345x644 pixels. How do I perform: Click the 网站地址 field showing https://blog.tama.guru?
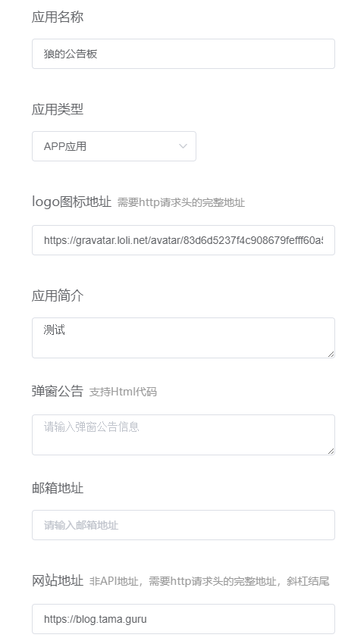coord(183,619)
